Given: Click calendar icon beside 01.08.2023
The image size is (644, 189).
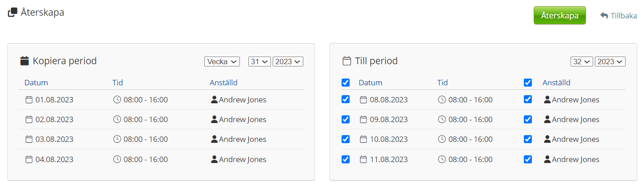Looking at the screenshot, I should click(x=29, y=100).
